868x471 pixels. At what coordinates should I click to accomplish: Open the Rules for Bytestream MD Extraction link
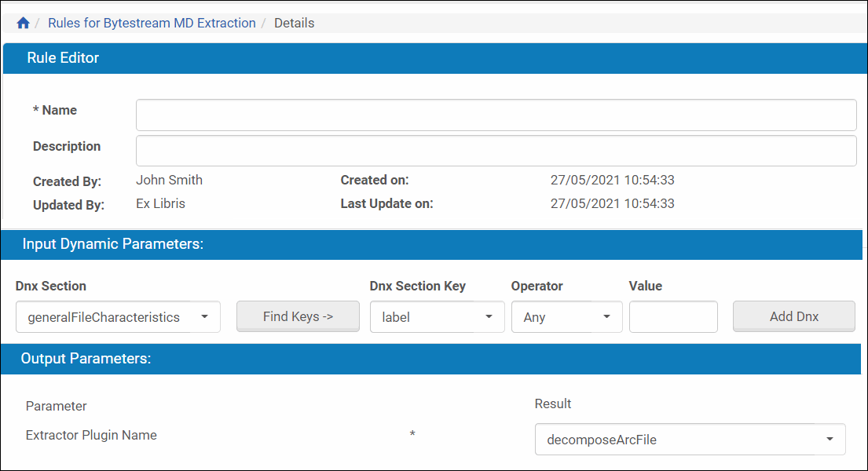click(152, 24)
